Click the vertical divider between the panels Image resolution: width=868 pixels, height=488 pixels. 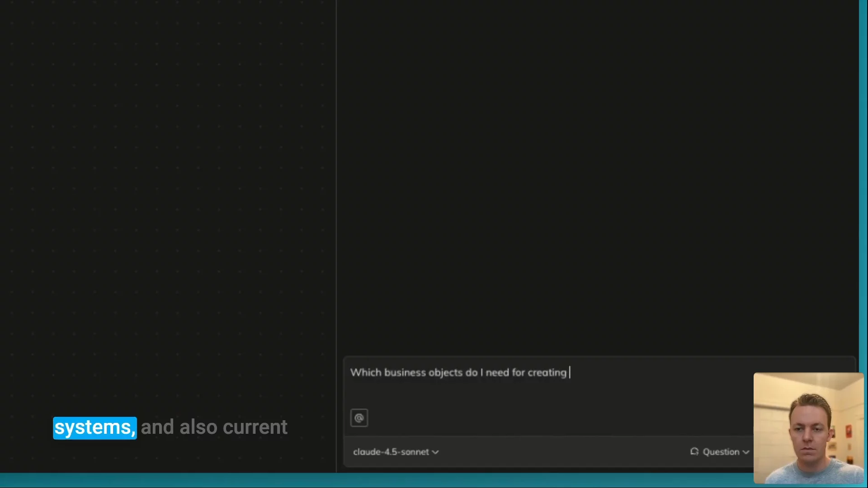(x=336, y=181)
